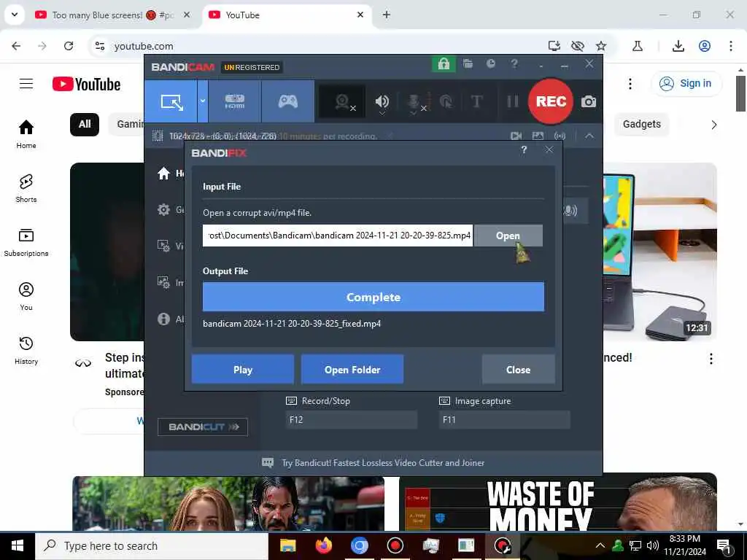Select game recording mode gamepad icon
The image size is (747, 560).
pyautogui.click(x=287, y=101)
